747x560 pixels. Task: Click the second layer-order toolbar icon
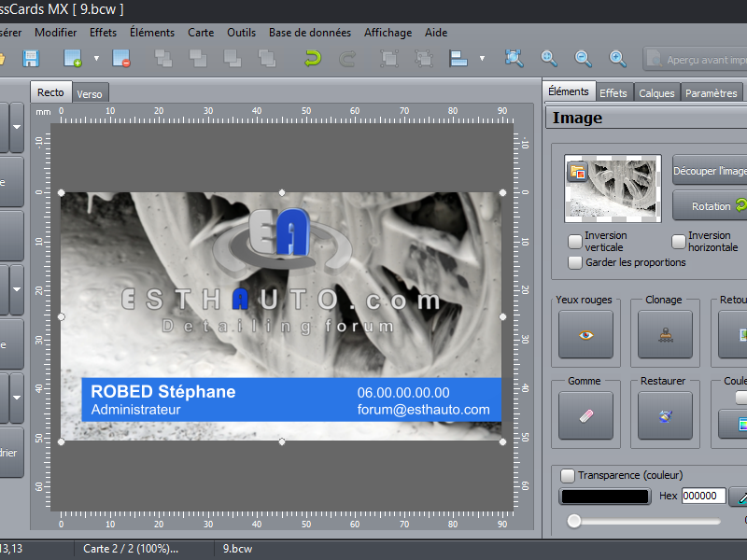[x=198, y=59]
